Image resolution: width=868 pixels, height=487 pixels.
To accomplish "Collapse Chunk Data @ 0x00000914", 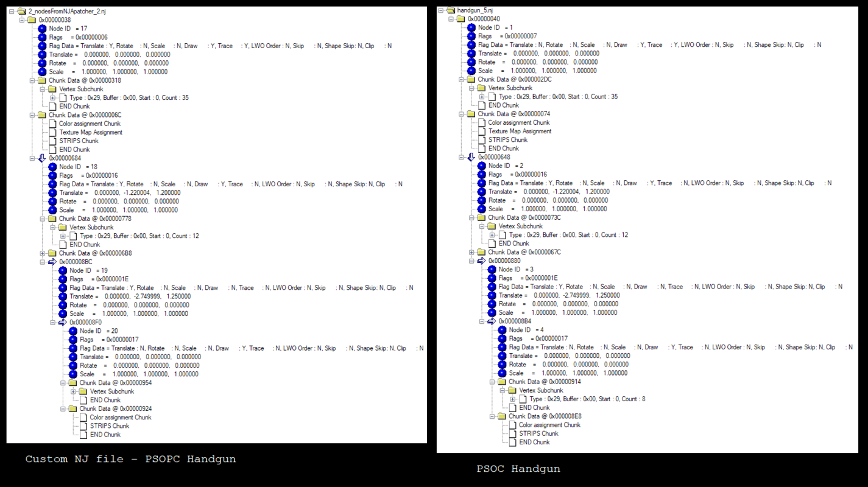I will pyautogui.click(x=492, y=382).
